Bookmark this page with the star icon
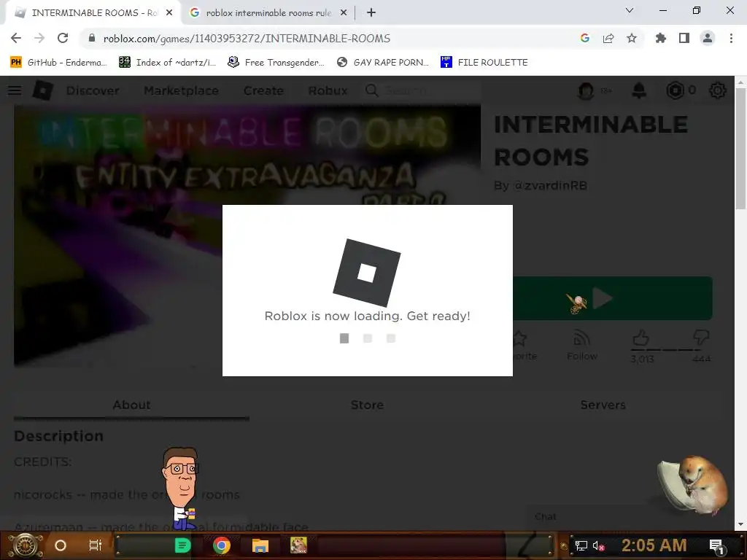747x560 pixels. point(631,38)
